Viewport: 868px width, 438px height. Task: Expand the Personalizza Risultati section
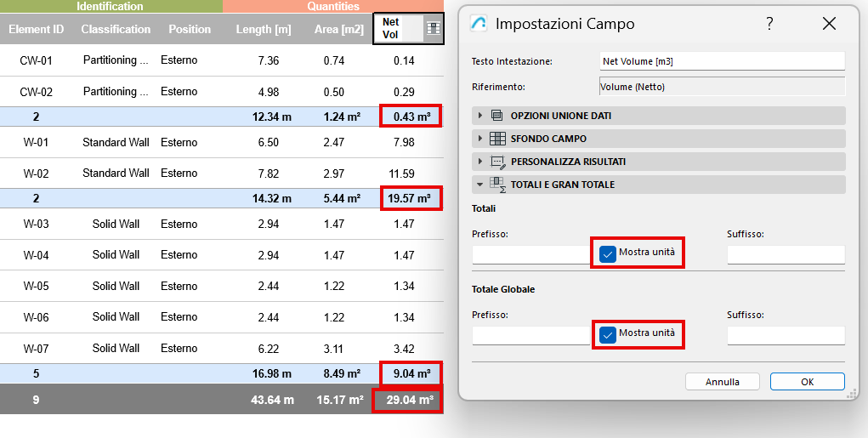tap(480, 162)
